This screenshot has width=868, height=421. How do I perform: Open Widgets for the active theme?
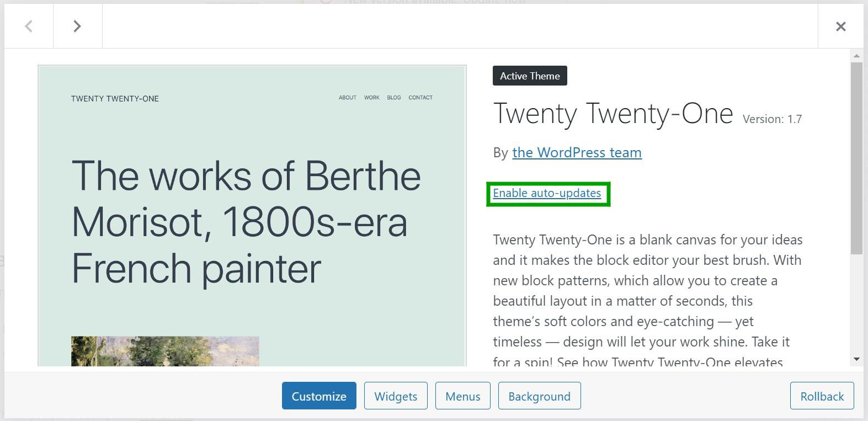396,396
